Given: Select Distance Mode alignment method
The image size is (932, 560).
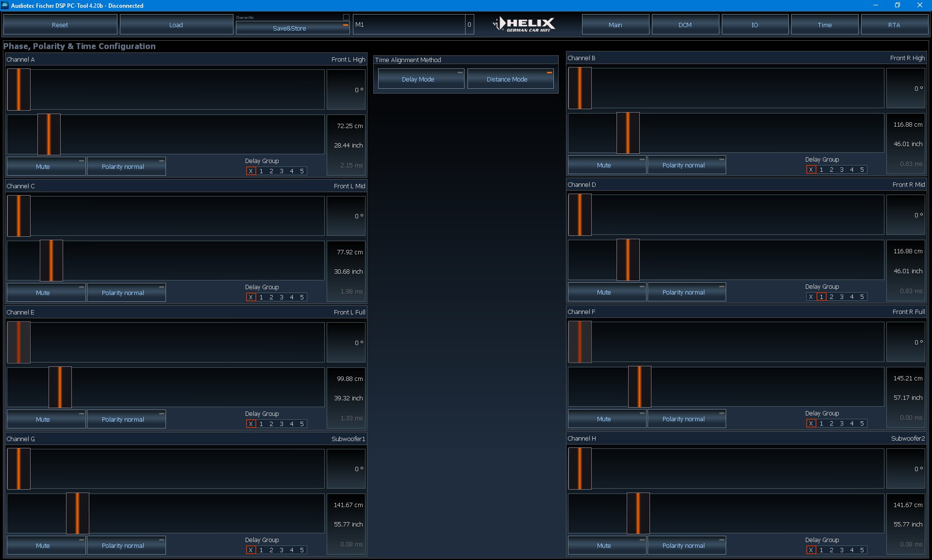Looking at the screenshot, I should [x=510, y=79].
